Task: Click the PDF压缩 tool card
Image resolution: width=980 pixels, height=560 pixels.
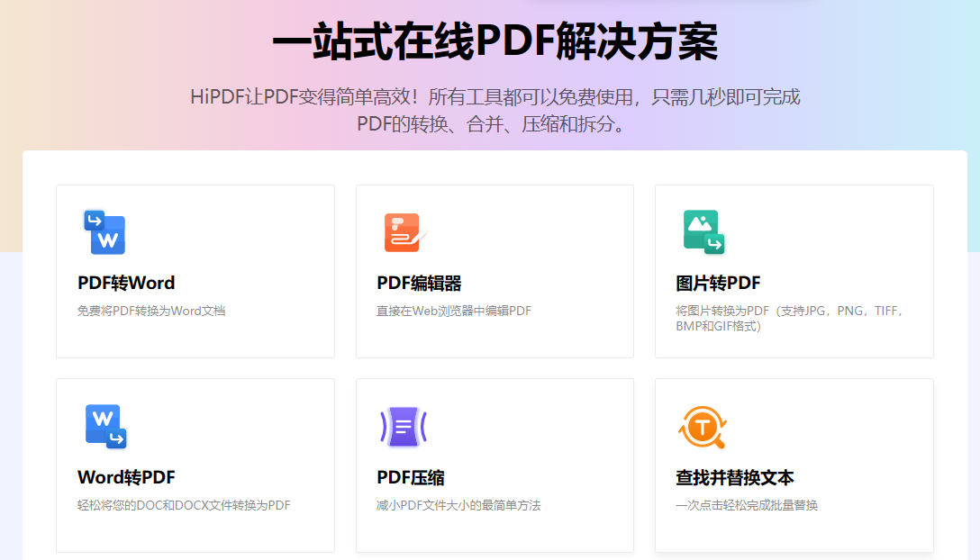Action: pyautogui.click(x=494, y=465)
